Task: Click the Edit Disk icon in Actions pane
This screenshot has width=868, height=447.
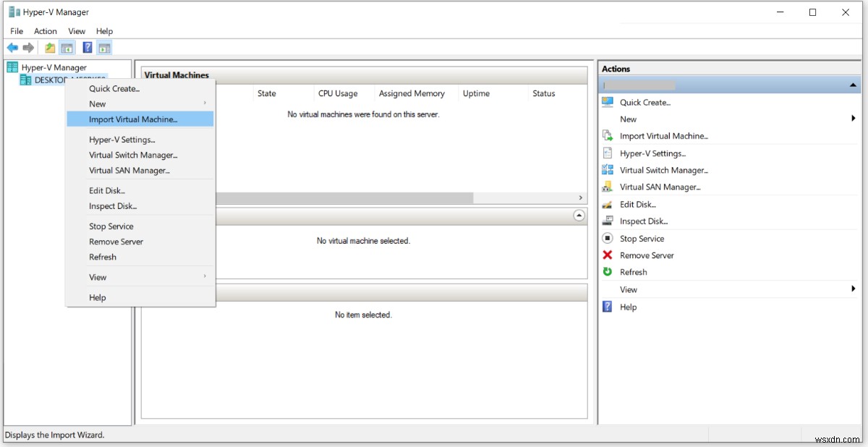Action: click(606, 204)
